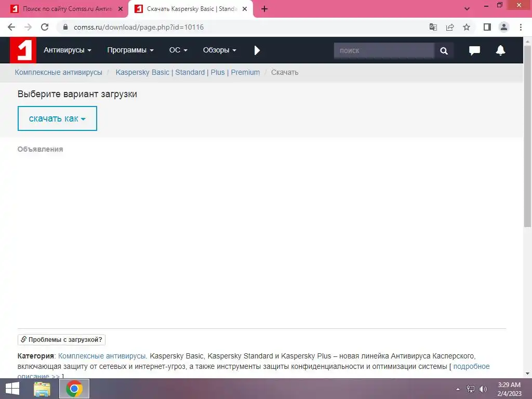Image resolution: width=532 pixels, height=399 pixels.
Task: Expand the ОС menu
Action: [x=178, y=50]
